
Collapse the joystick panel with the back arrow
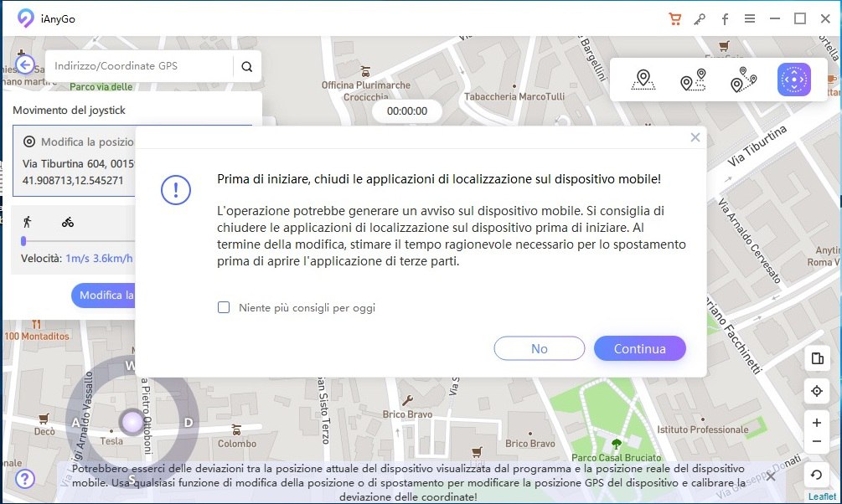24,64
